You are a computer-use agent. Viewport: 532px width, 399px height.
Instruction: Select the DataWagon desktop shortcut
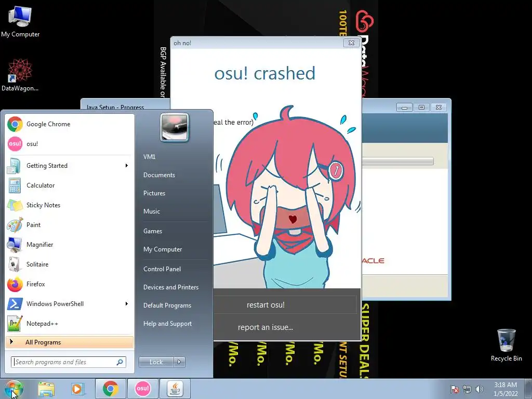(20, 75)
